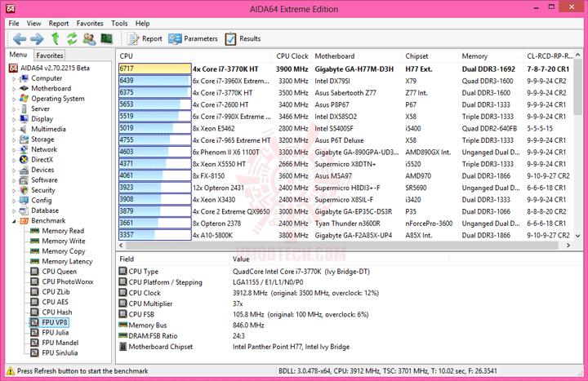Click the horizontal scrollbar right arrow

coord(568,246)
